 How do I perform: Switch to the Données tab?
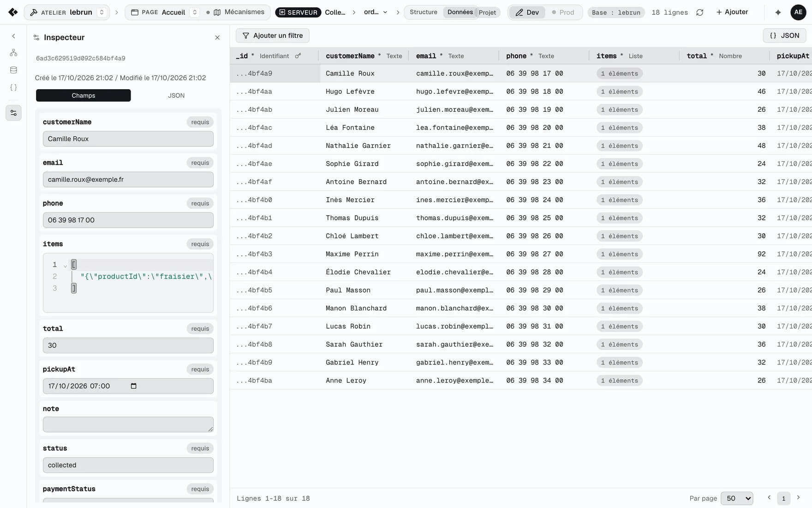tap(460, 12)
